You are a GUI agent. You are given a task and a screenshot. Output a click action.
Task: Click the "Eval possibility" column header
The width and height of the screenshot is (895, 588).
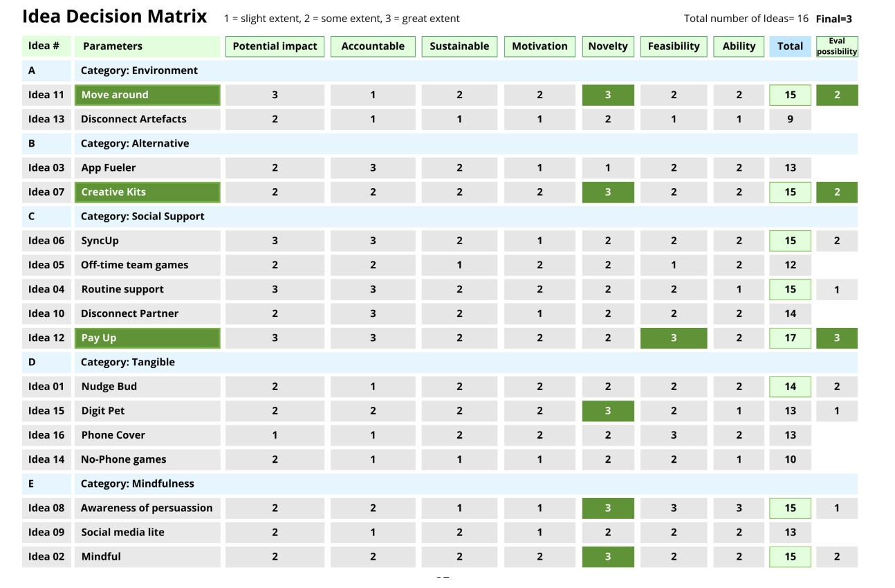click(837, 46)
